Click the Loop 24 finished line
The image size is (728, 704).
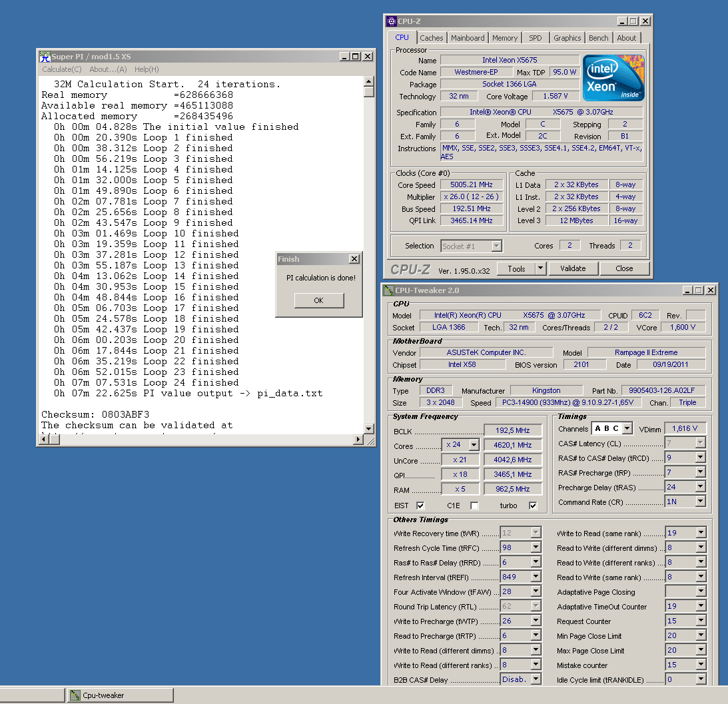pyautogui.click(x=147, y=383)
